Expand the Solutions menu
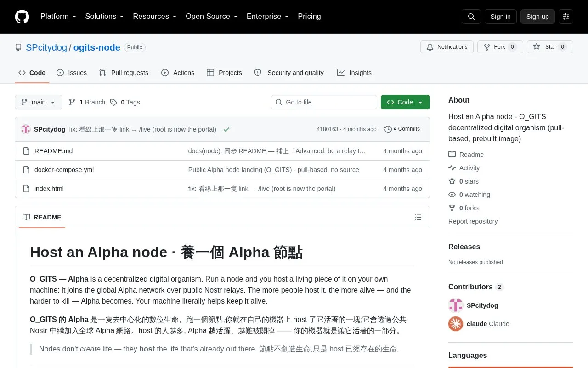The width and height of the screenshot is (588, 368). [x=104, y=17]
